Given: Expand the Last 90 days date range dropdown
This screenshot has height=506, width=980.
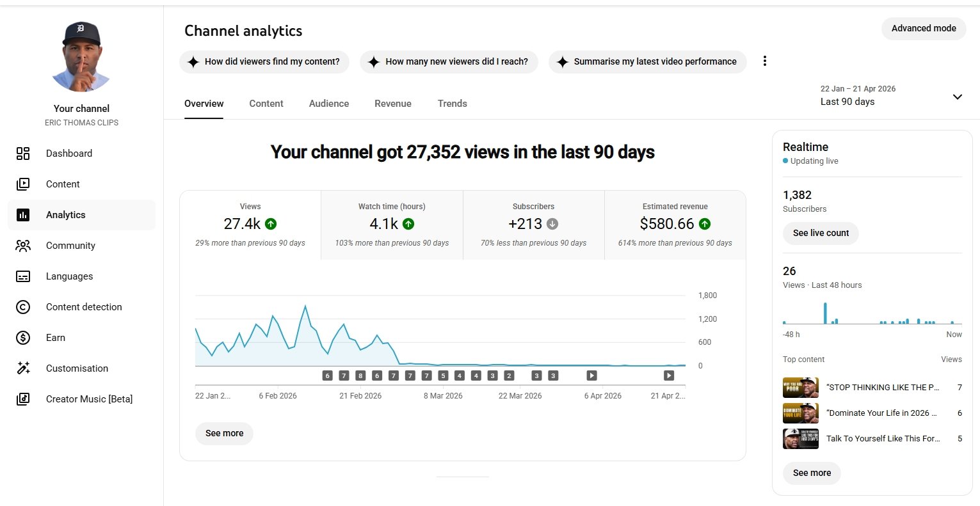Looking at the screenshot, I should (x=957, y=97).
